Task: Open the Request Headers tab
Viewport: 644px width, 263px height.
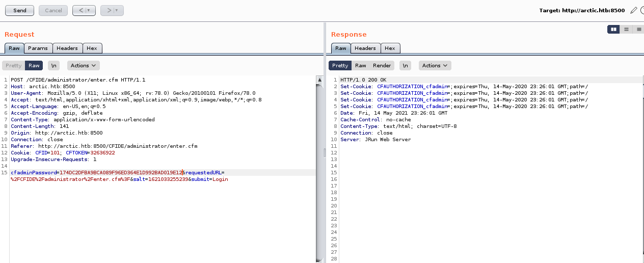Action: point(67,48)
